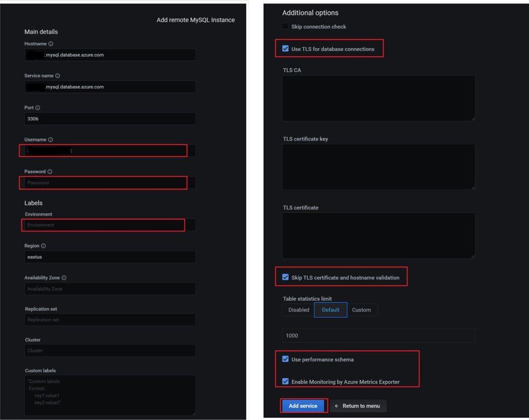The height and width of the screenshot is (420, 529).
Task: Toggle Use performance schema checkbox
Action: (285, 359)
